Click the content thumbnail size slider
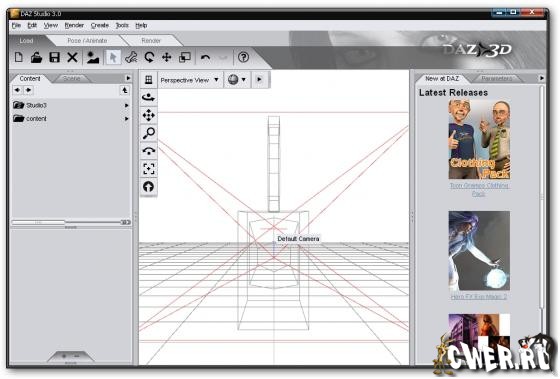560x379 pixels. (71, 222)
